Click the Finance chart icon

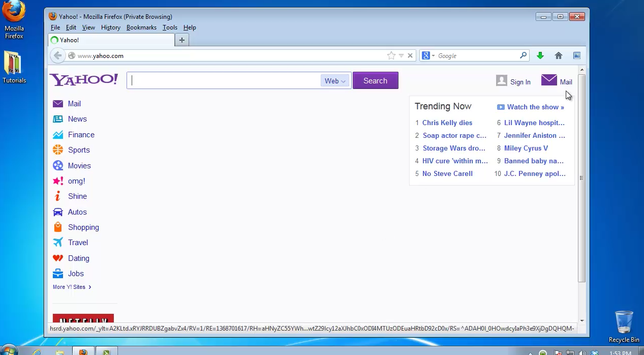point(58,135)
